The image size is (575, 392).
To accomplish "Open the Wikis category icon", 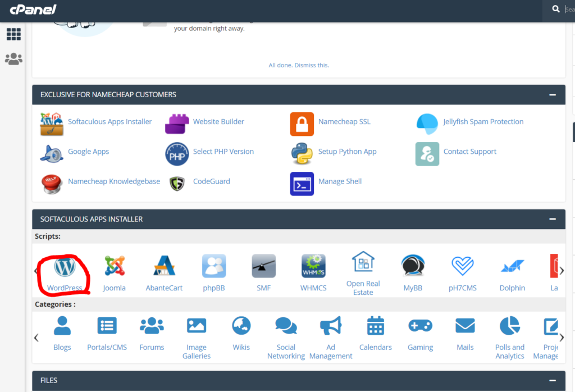I will tap(241, 326).
